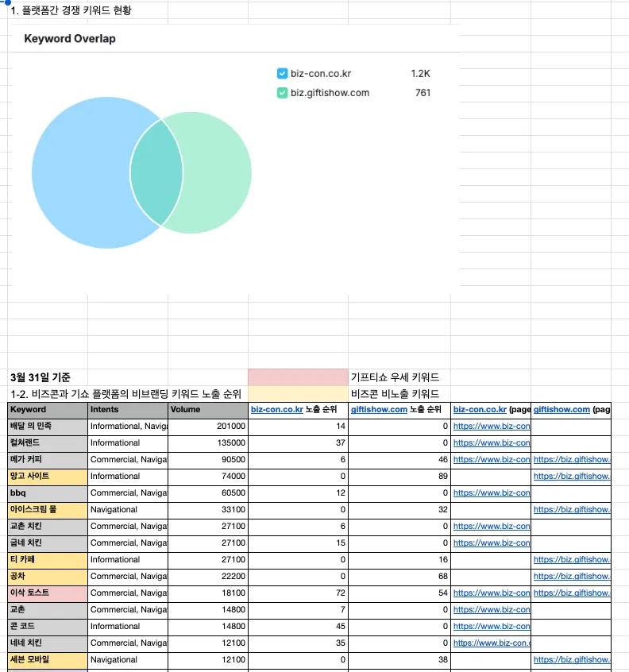Screen dimensions: 629x672
Task: Select the 컬처랜드 keyword cell
Action: point(48,443)
